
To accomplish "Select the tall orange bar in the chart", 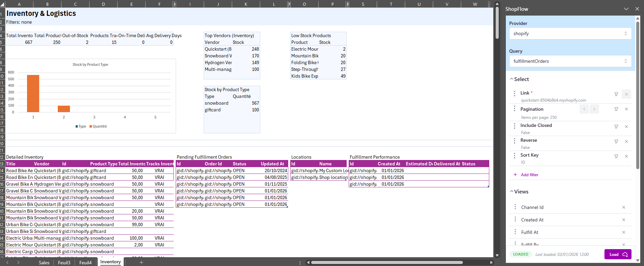I will [x=33, y=94].
